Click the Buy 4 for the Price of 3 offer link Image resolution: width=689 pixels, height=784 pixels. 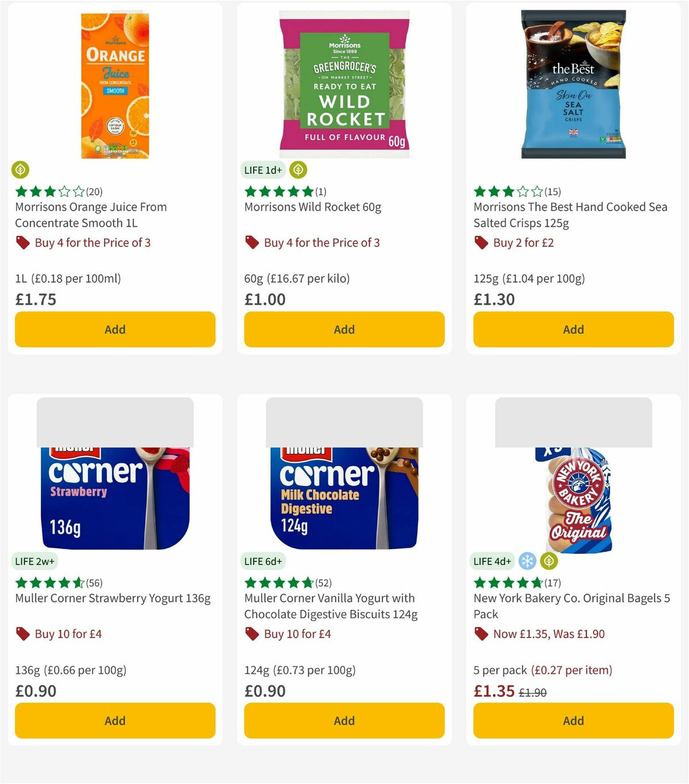click(x=93, y=243)
